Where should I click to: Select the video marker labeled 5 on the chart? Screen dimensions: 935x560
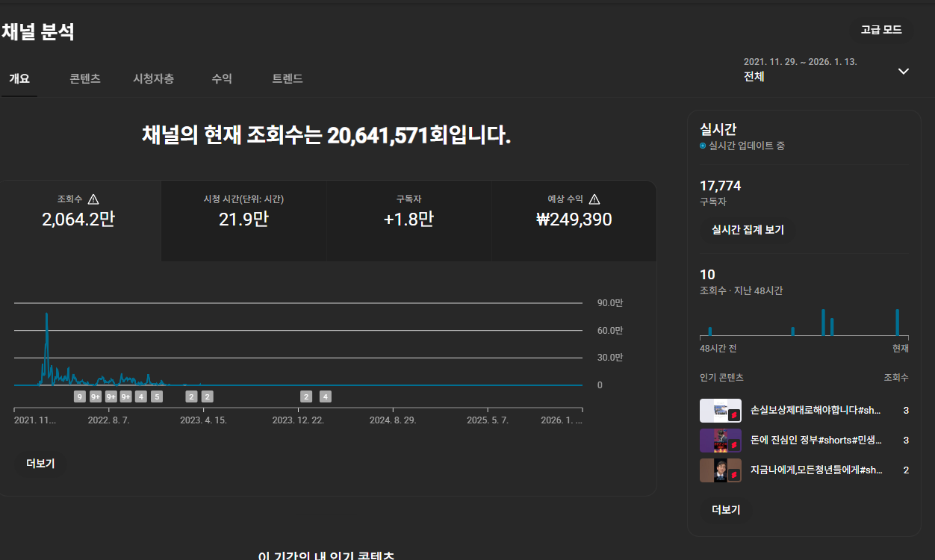[x=157, y=396]
